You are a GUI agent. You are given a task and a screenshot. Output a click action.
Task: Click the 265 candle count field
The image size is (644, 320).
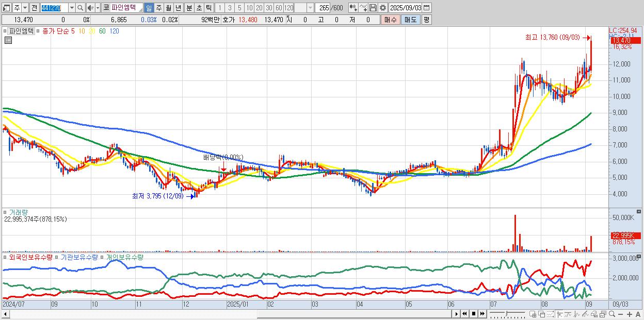[x=322, y=8]
